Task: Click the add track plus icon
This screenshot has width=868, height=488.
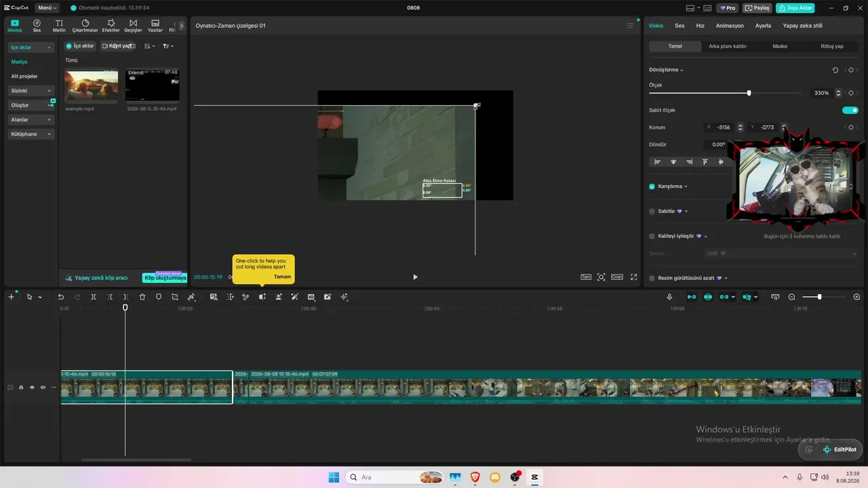Action: [x=11, y=297]
